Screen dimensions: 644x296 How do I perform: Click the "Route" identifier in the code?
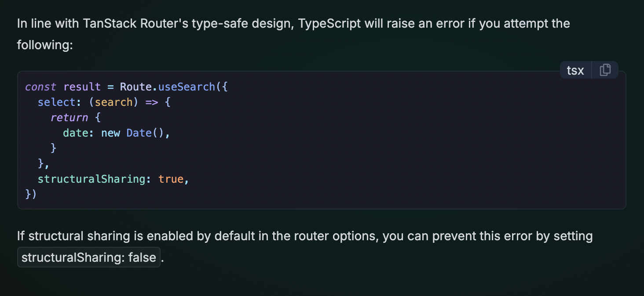point(136,87)
